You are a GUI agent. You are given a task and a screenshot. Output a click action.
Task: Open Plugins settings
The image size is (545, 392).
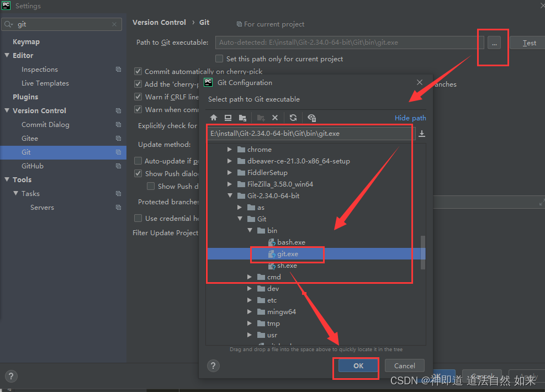(x=25, y=97)
